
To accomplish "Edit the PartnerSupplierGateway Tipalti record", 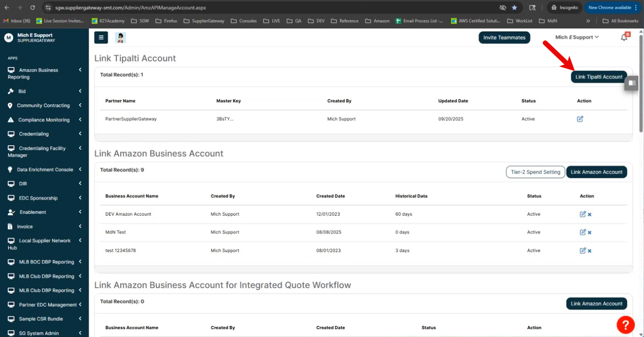I will click(580, 119).
